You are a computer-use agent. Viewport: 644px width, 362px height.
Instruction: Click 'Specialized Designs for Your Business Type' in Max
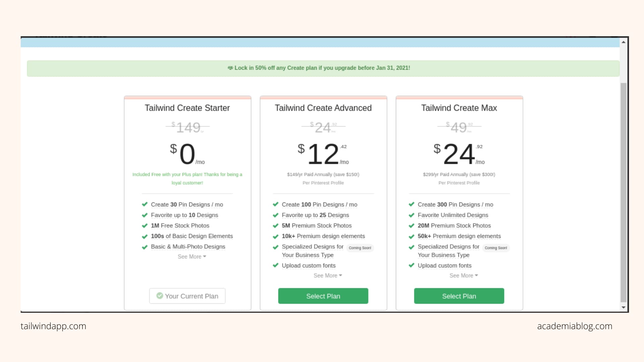[448, 251]
